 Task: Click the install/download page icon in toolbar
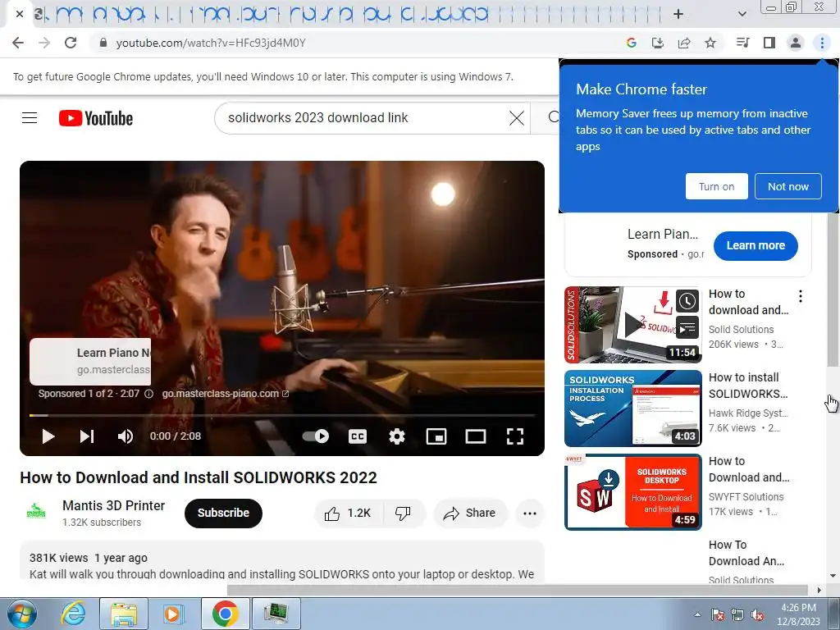pyautogui.click(x=658, y=43)
